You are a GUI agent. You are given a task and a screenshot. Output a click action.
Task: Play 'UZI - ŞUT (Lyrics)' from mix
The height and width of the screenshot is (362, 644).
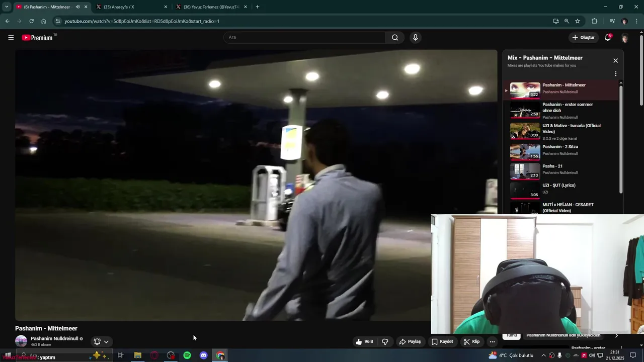tap(561, 190)
